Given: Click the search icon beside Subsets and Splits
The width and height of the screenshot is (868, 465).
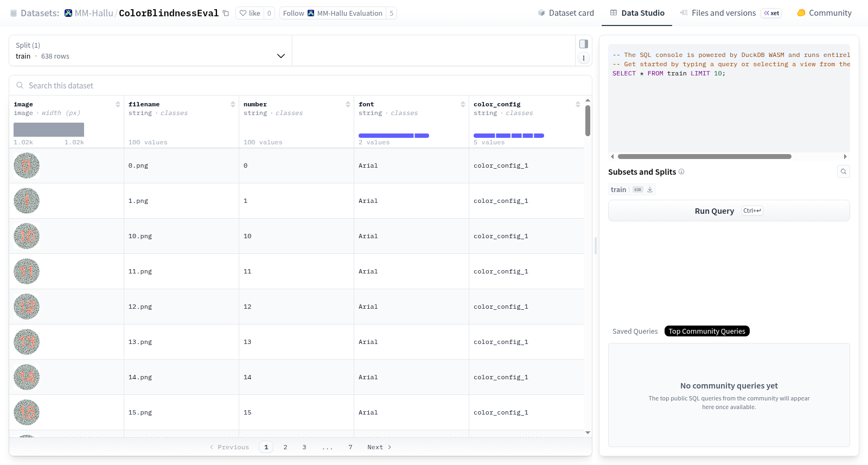Looking at the screenshot, I should pyautogui.click(x=844, y=171).
